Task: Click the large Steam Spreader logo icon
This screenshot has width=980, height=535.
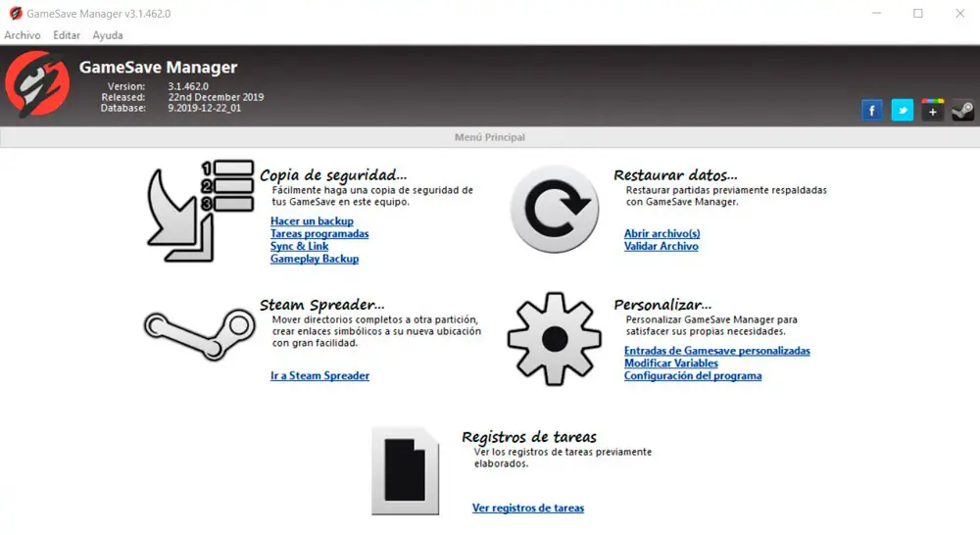Action: [200, 334]
